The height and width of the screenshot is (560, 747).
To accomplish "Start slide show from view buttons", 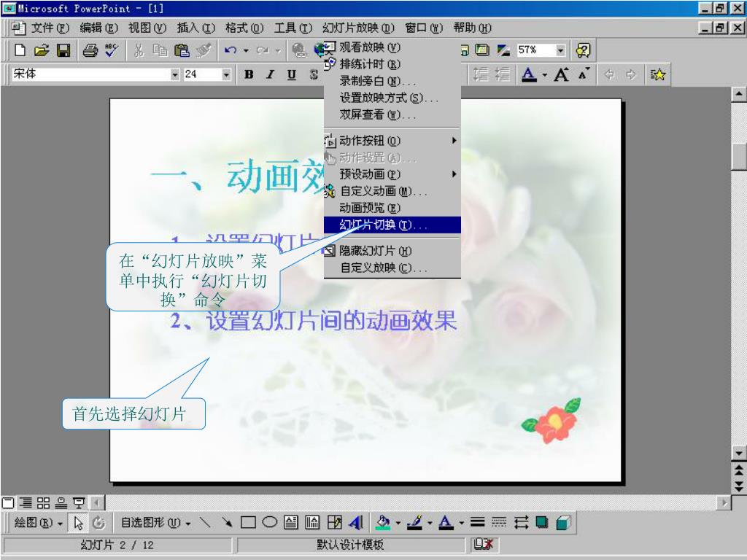I will (79, 502).
